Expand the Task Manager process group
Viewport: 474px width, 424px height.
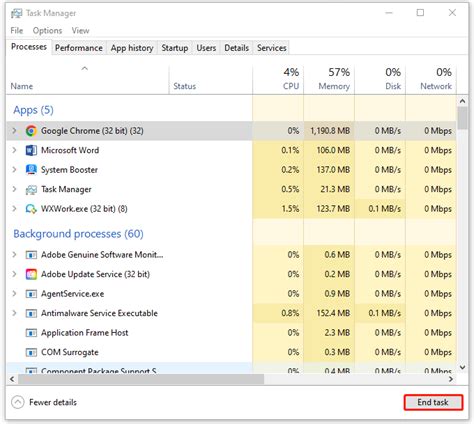14,189
